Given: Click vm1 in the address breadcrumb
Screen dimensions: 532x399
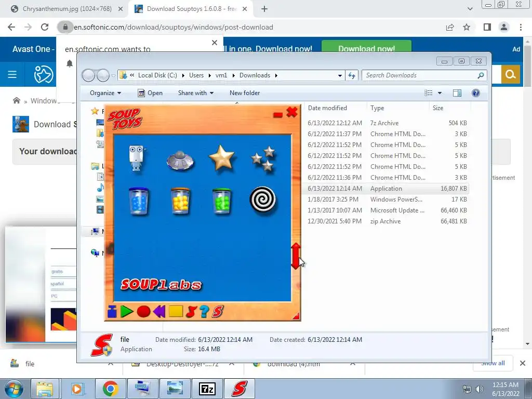Looking at the screenshot, I should [221, 75].
